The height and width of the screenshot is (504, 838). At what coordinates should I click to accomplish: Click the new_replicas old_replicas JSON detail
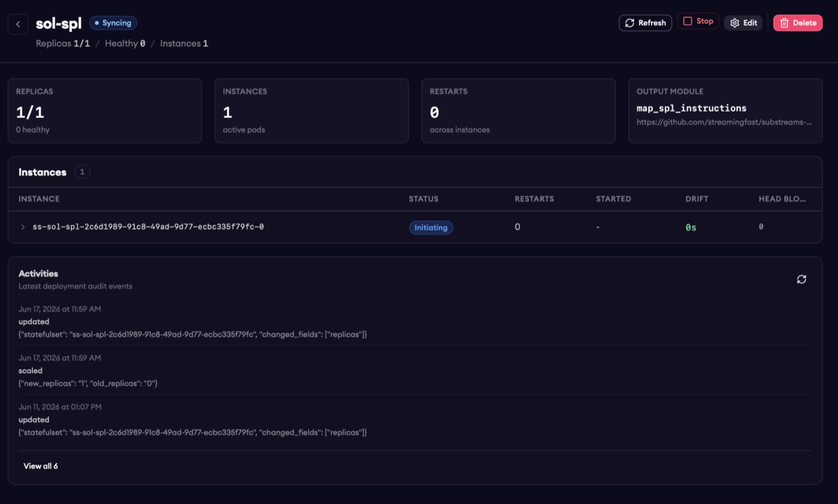[88, 383]
